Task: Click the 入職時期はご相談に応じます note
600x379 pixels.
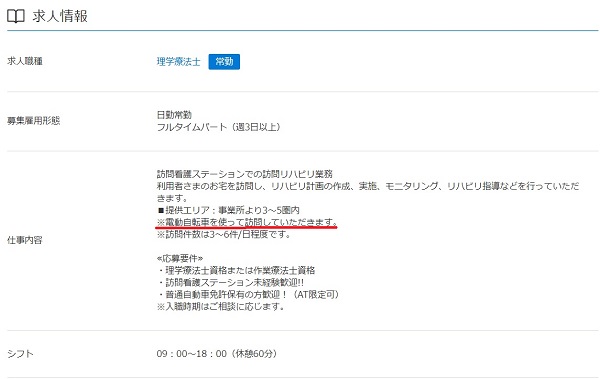Action: (x=220, y=307)
